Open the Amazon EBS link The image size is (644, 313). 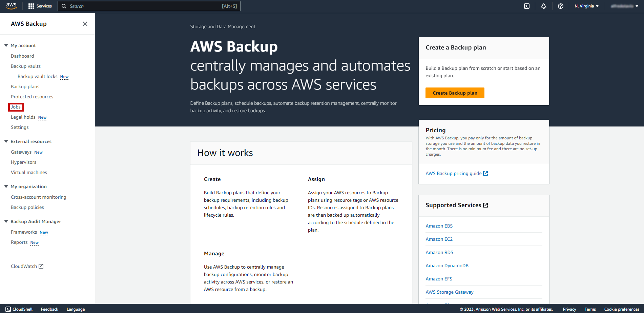tap(439, 226)
